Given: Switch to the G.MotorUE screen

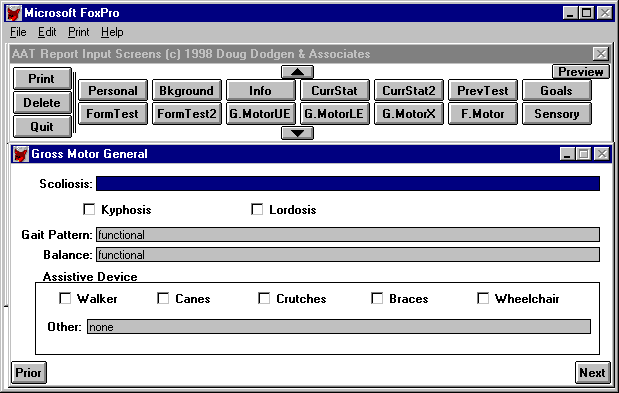Looking at the screenshot, I should pyautogui.click(x=261, y=114).
